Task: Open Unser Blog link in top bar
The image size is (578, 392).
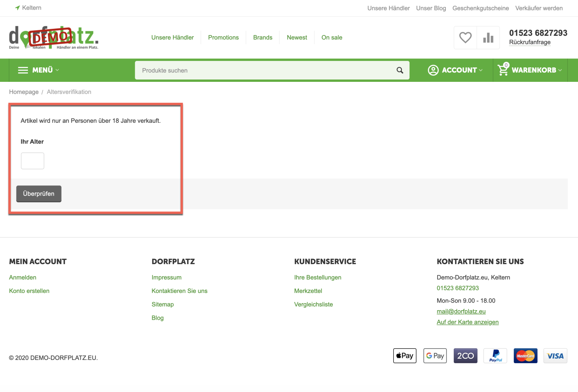Action: [431, 8]
